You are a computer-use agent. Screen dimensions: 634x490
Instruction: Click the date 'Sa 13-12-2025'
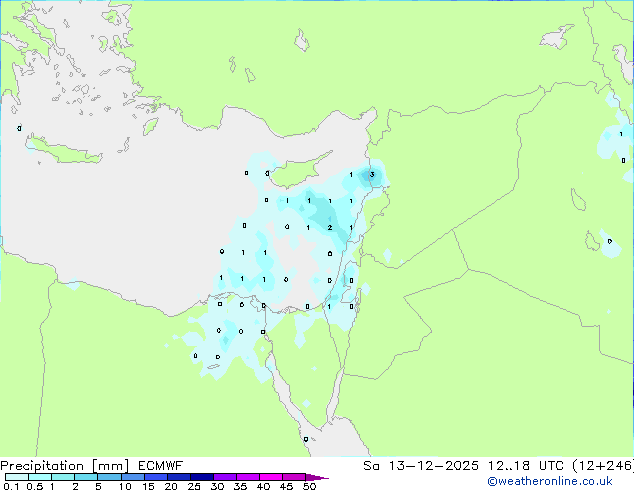coord(421,466)
